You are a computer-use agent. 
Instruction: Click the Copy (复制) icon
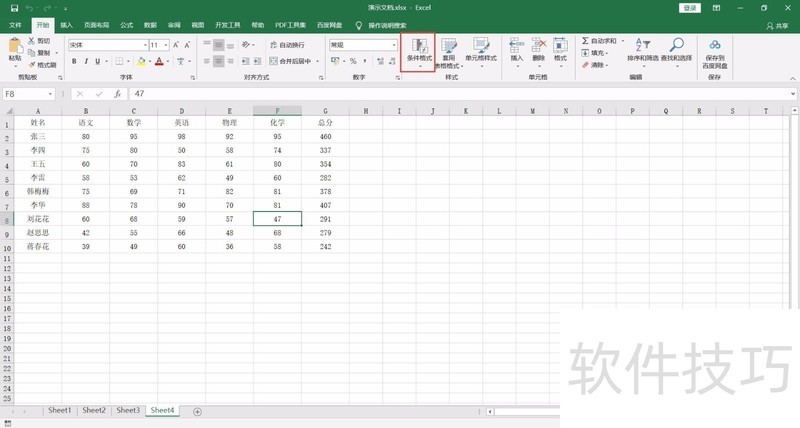click(x=32, y=53)
